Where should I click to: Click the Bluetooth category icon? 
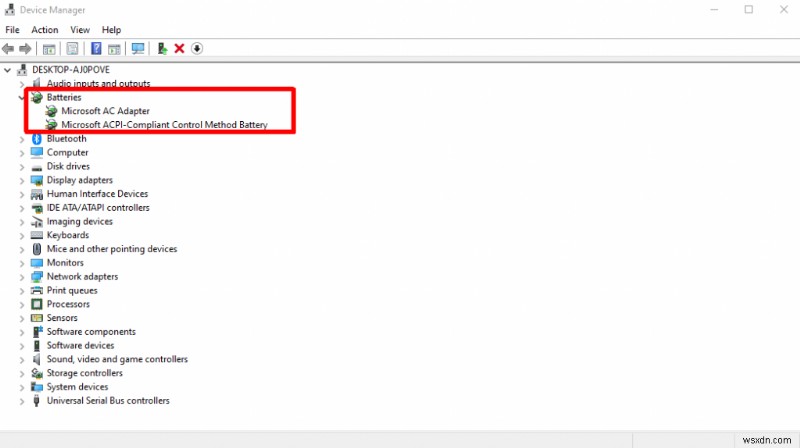coord(37,139)
